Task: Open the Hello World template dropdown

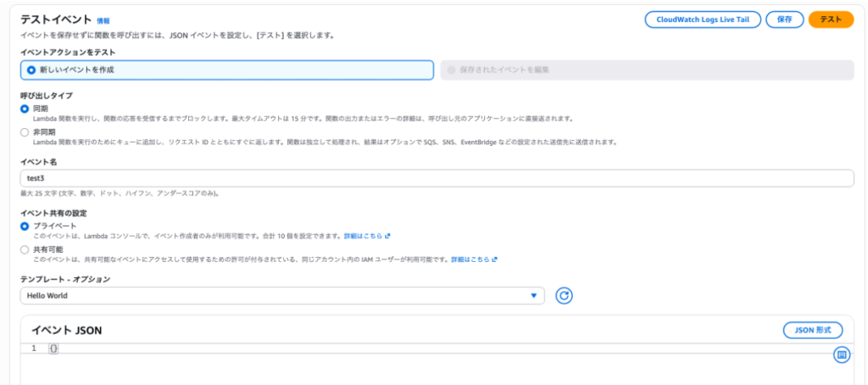Action: pos(282,296)
